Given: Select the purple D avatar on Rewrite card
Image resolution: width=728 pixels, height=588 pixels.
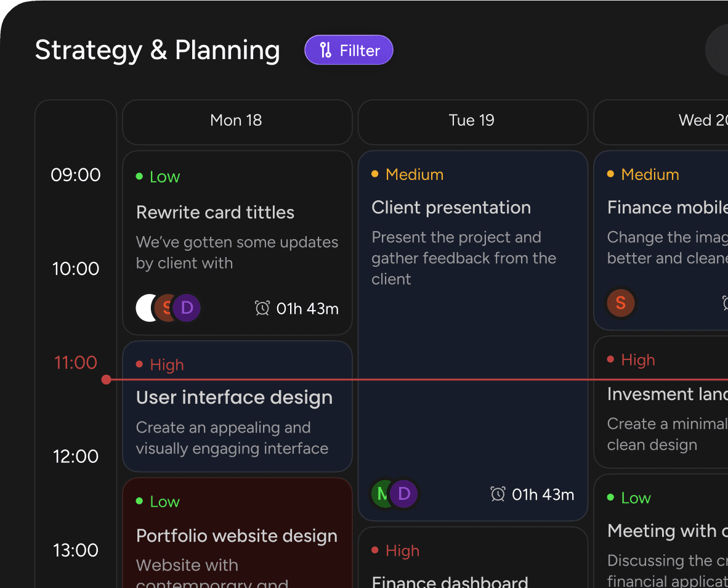Looking at the screenshot, I should click(187, 308).
